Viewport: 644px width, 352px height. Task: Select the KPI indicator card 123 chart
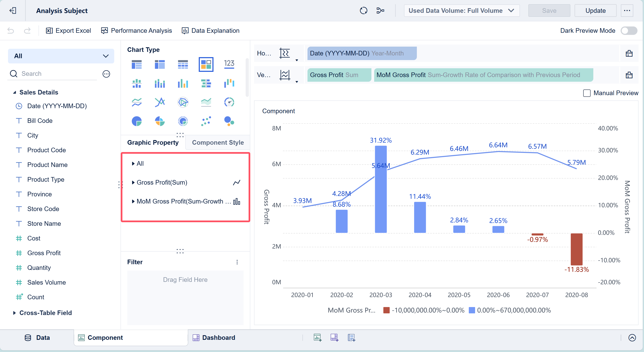tap(229, 64)
